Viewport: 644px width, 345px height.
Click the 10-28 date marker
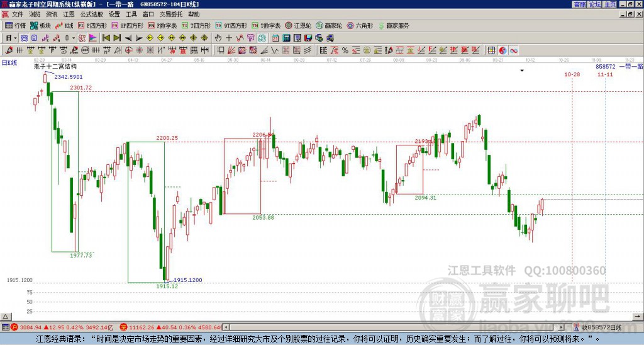pyautogui.click(x=572, y=74)
